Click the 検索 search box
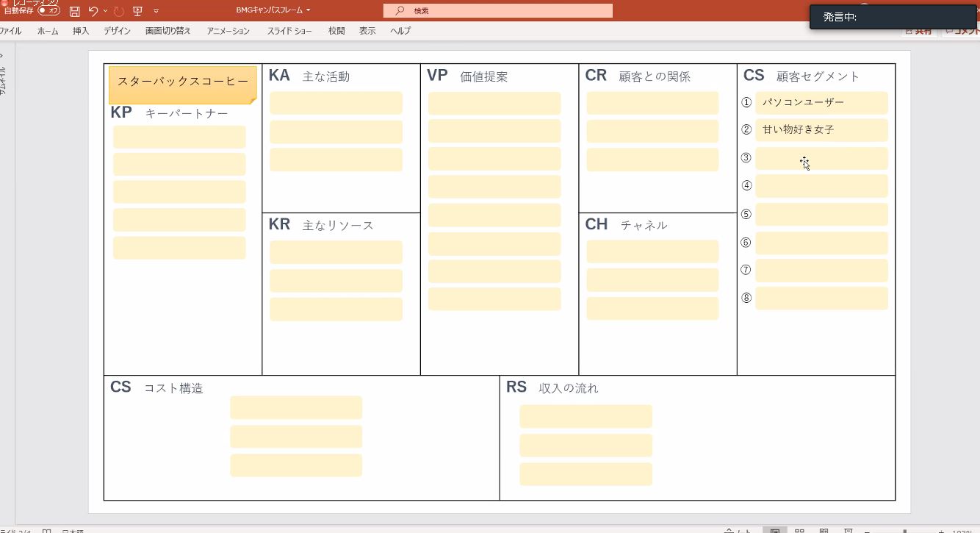980x533 pixels. pyautogui.click(x=497, y=10)
